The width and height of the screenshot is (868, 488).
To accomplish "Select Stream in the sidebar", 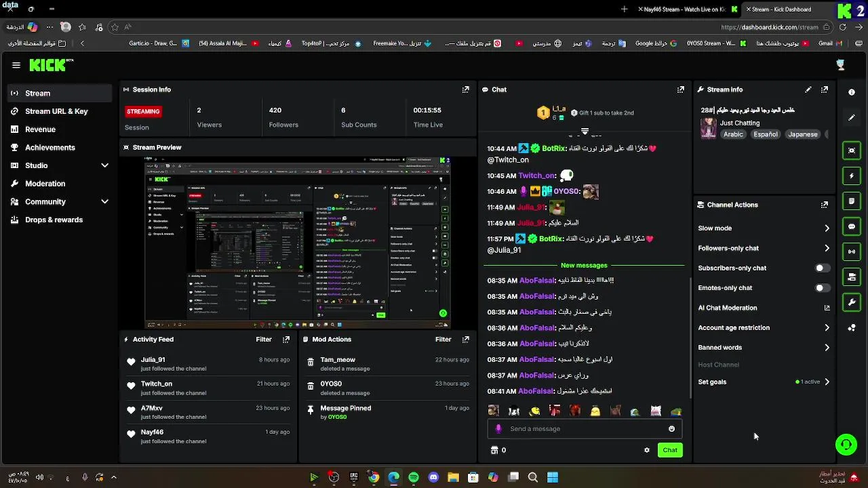I will coord(60,94).
